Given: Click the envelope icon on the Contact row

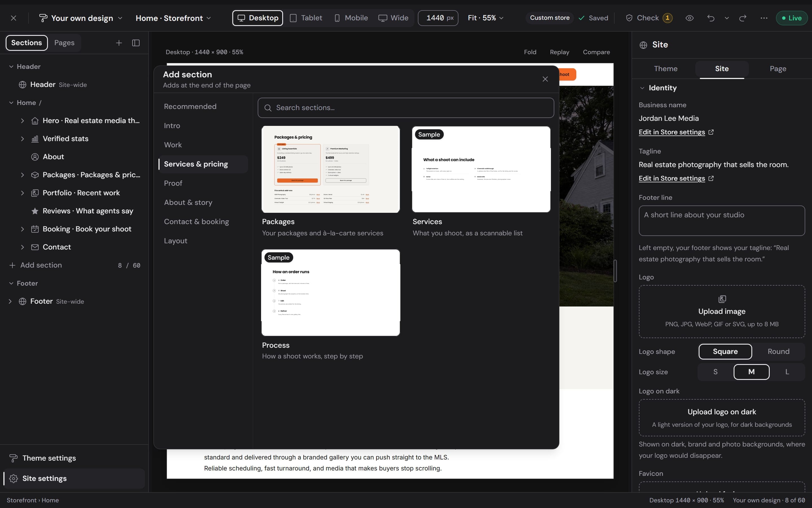Looking at the screenshot, I should click(35, 247).
